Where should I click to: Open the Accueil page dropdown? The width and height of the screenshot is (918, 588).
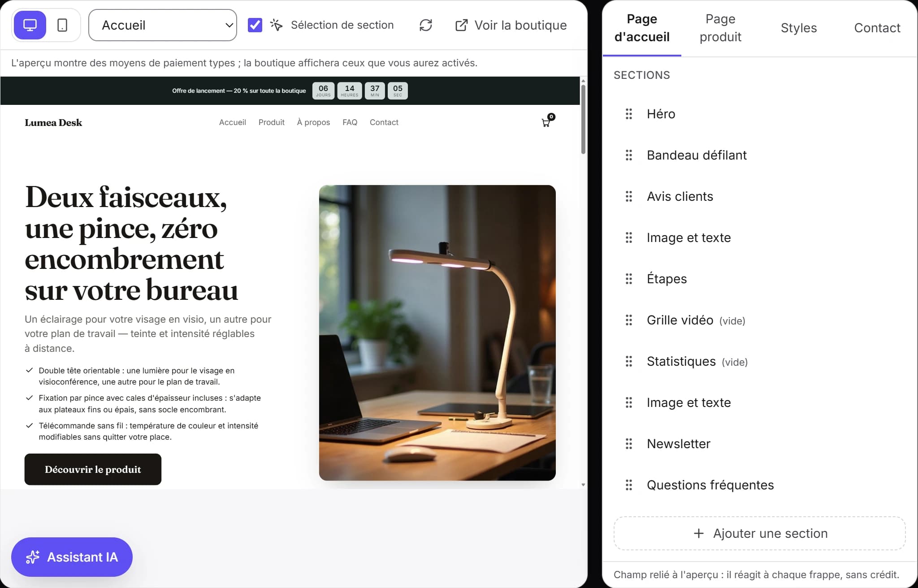tap(163, 25)
